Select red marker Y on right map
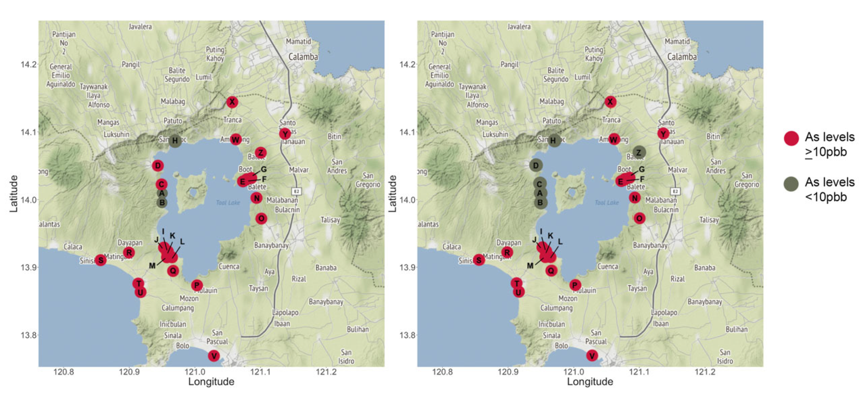The image size is (868, 393). point(663,133)
